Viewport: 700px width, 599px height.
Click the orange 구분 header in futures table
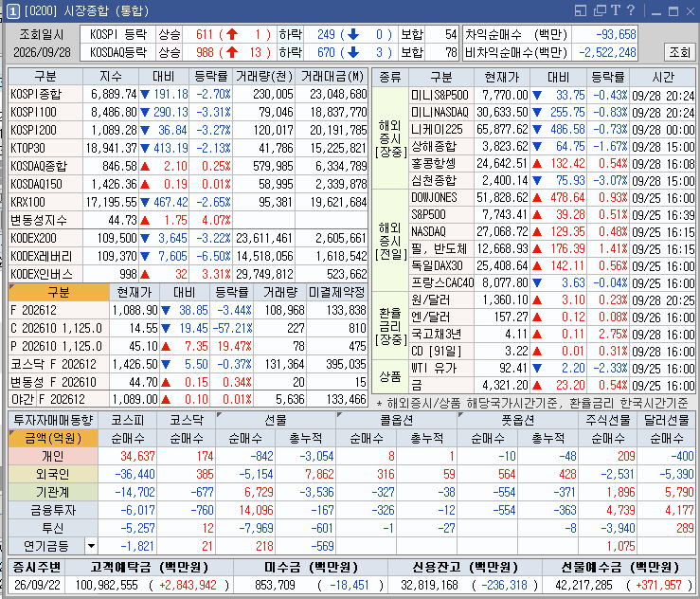point(59,292)
